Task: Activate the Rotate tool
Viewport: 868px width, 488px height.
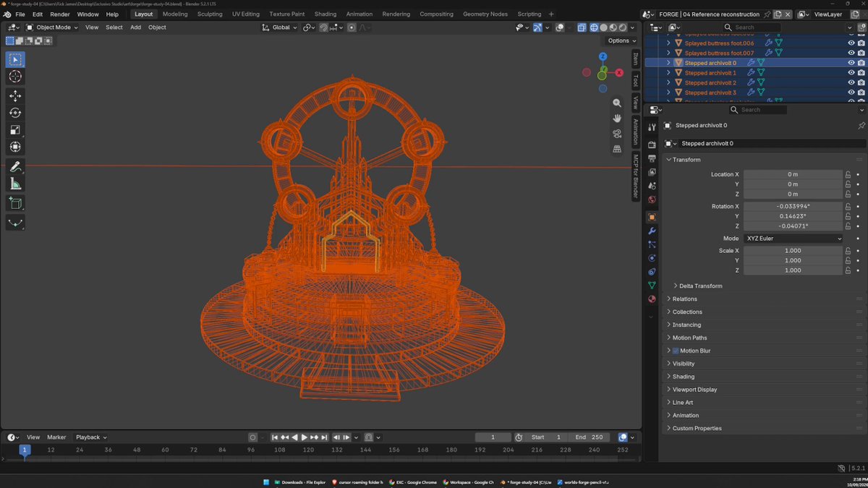Action: pyautogui.click(x=15, y=113)
